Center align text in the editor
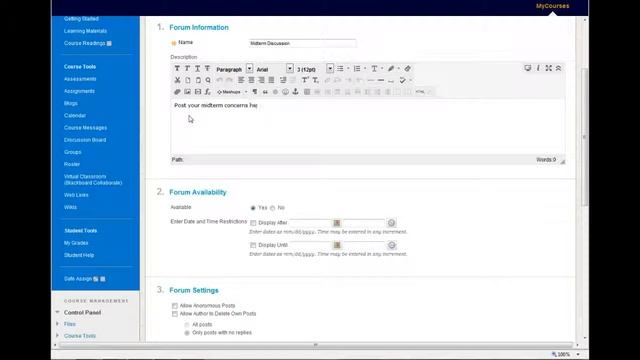Viewport: 640px width, 360px height. (251, 80)
